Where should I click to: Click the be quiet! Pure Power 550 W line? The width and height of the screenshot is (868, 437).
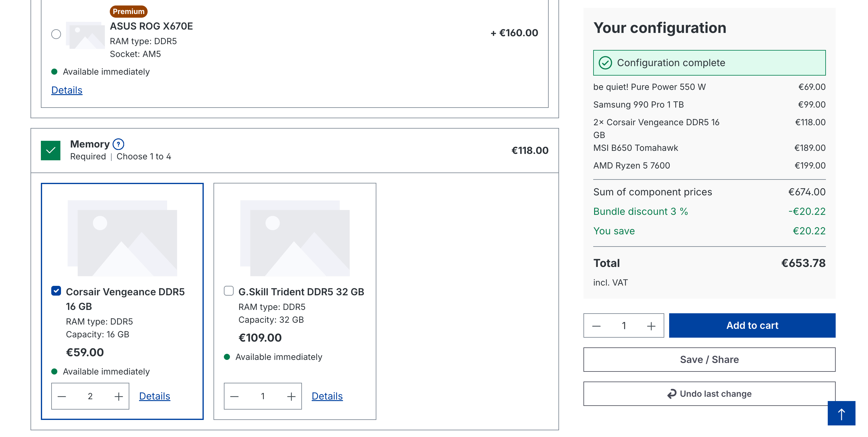709,87
